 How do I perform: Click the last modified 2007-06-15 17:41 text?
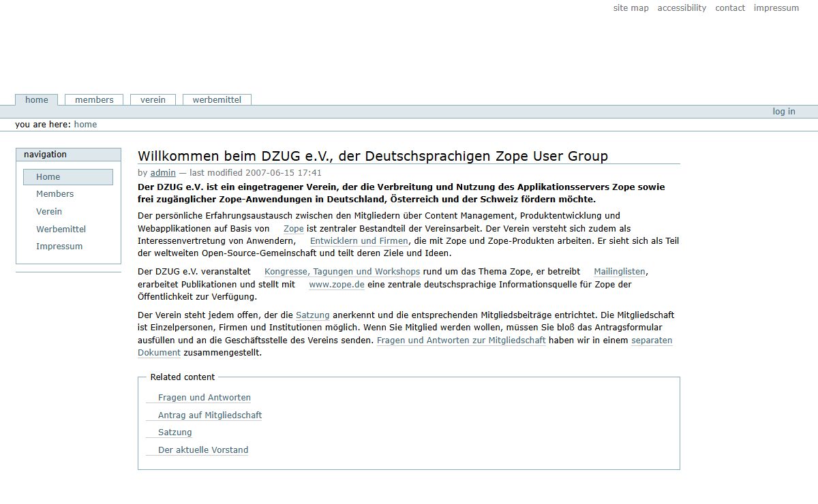point(256,173)
